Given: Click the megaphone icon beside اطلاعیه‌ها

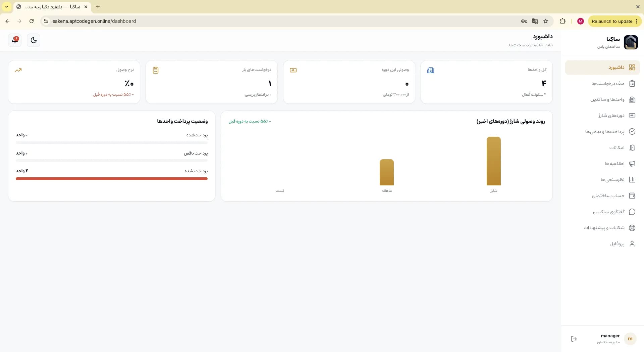Looking at the screenshot, I should 632,164.
